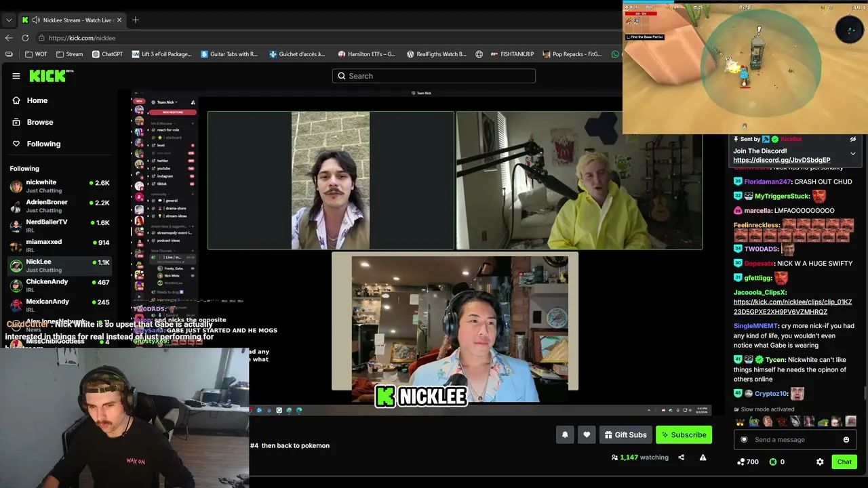Open MexicanAndy channel in Following list
This screenshot has height=488, width=868.
tap(60, 305)
